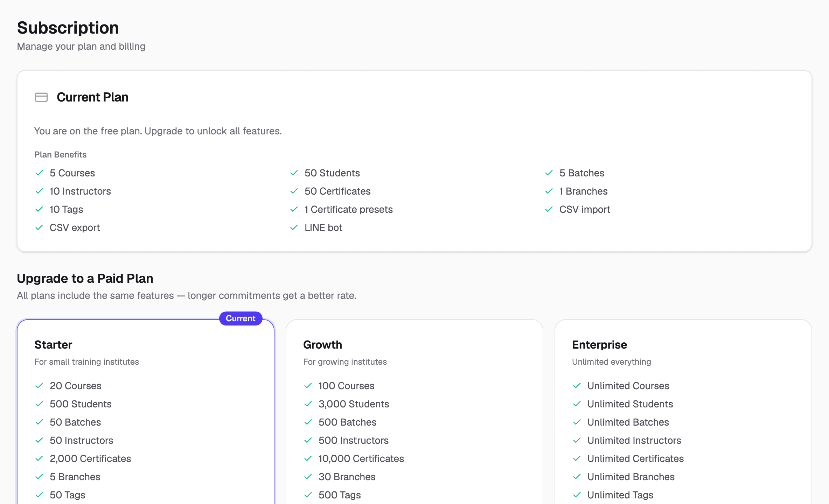Viewport: 829px width, 504px height.
Task: Click '5 Branches' in Starter plan
Action: [x=75, y=477]
